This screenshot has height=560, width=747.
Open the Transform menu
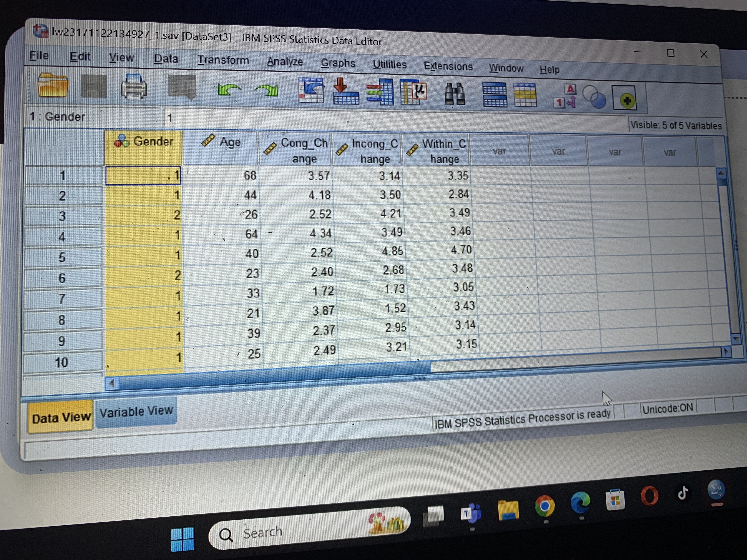tap(223, 60)
